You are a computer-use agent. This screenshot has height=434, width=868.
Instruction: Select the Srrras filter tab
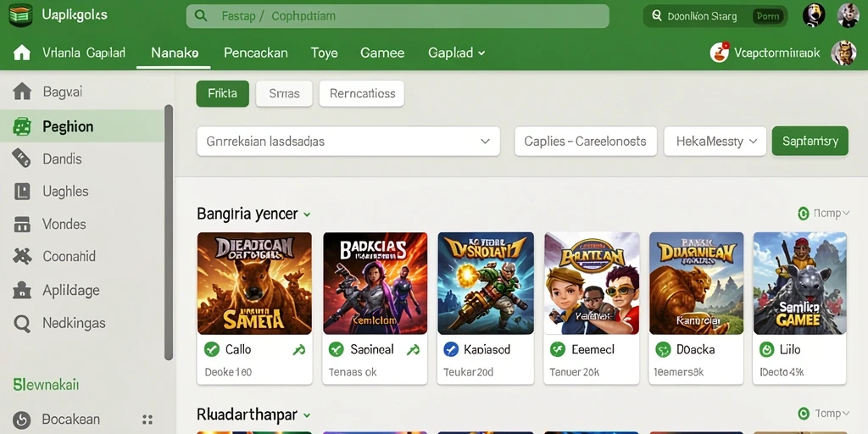[x=284, y=93]
